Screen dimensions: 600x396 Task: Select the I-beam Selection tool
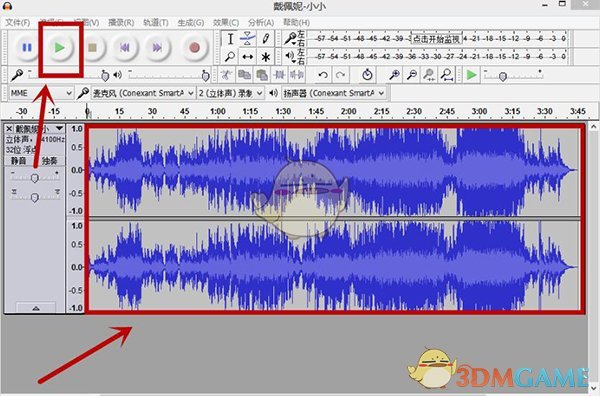pos(230,39)
